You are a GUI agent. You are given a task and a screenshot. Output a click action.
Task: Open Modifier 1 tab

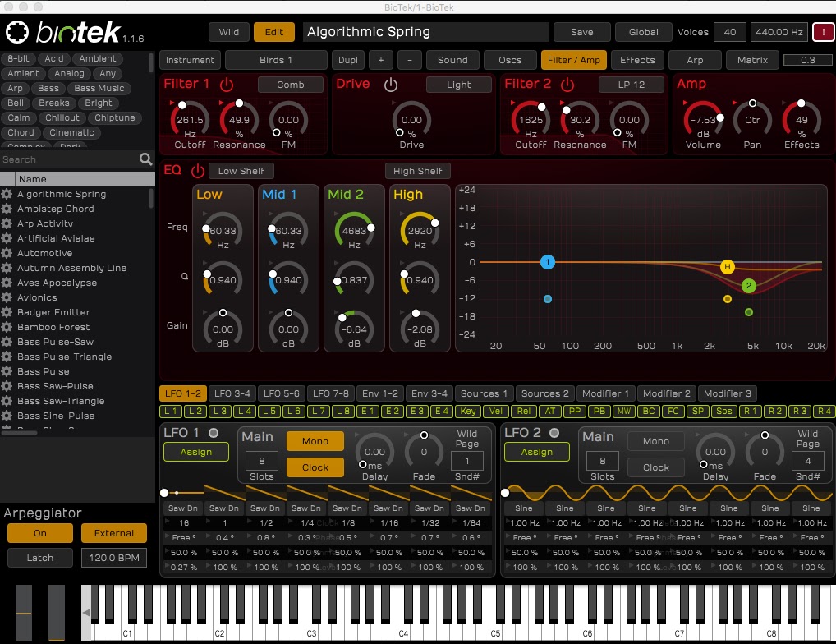coord(605,393)
